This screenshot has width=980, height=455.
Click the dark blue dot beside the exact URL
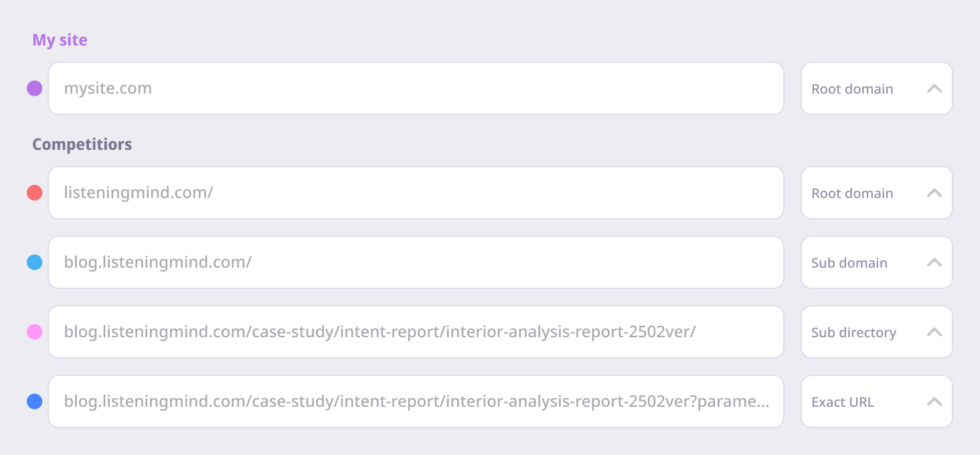click(x=35, y=401)
